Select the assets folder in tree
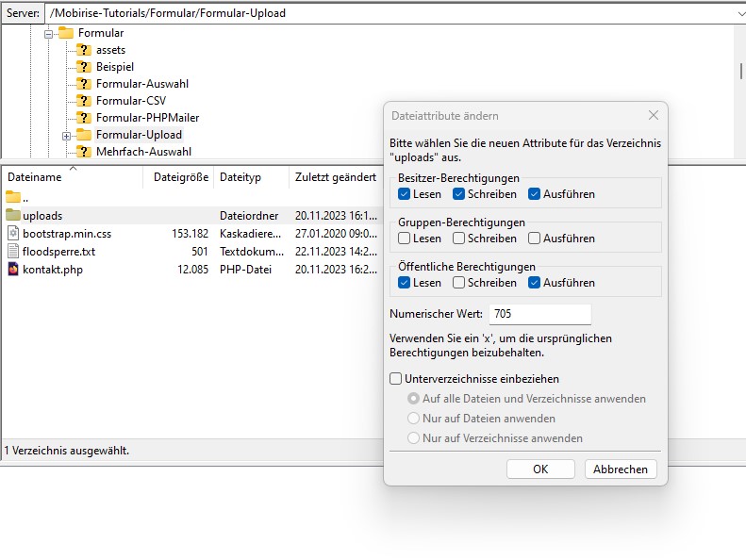 point(111,50)
